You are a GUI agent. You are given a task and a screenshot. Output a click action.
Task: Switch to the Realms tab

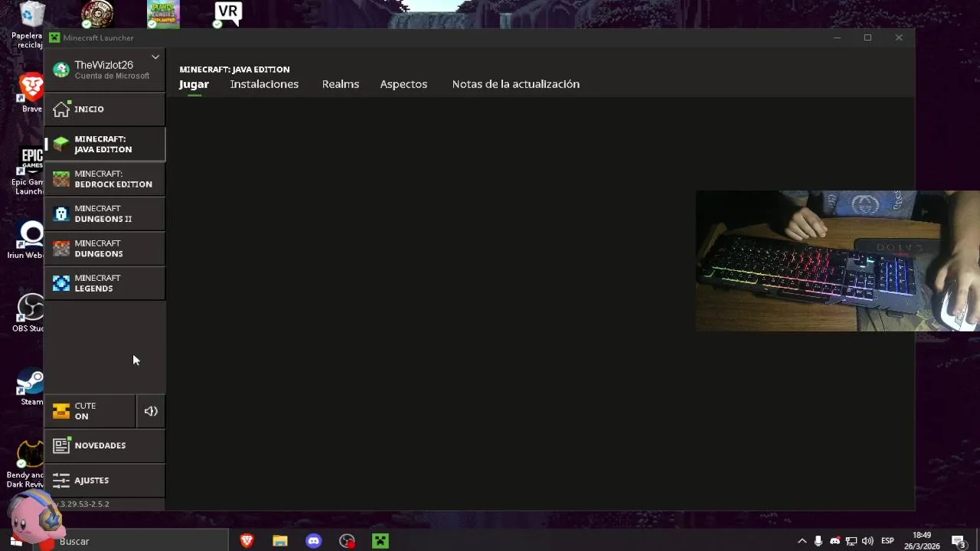341,84
